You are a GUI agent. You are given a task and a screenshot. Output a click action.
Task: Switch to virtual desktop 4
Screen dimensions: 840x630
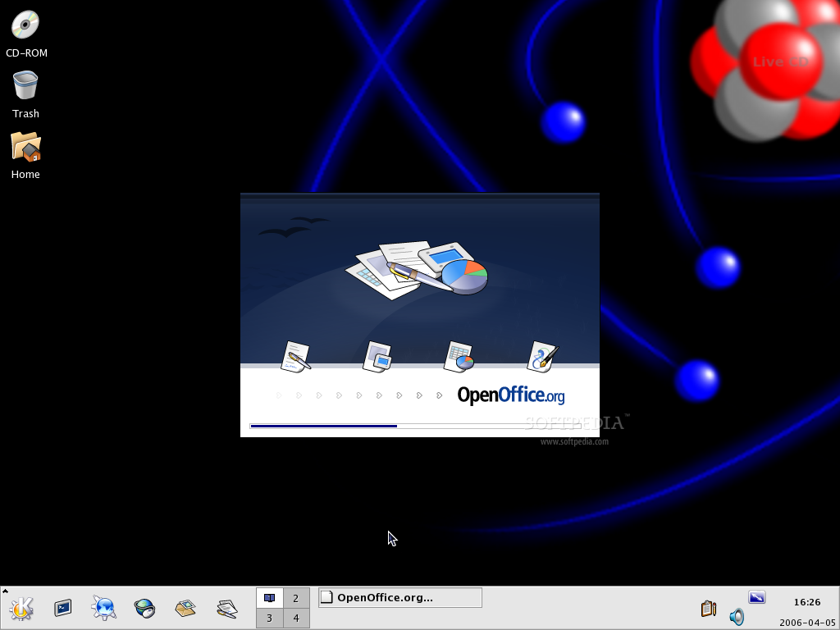[295, 619]
